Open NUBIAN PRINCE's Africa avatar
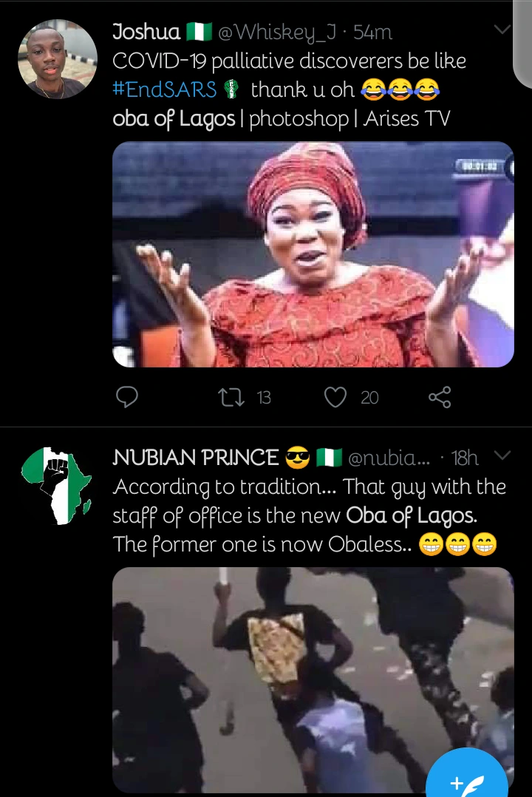Viewport: 532px width, 797px height. 57,486
